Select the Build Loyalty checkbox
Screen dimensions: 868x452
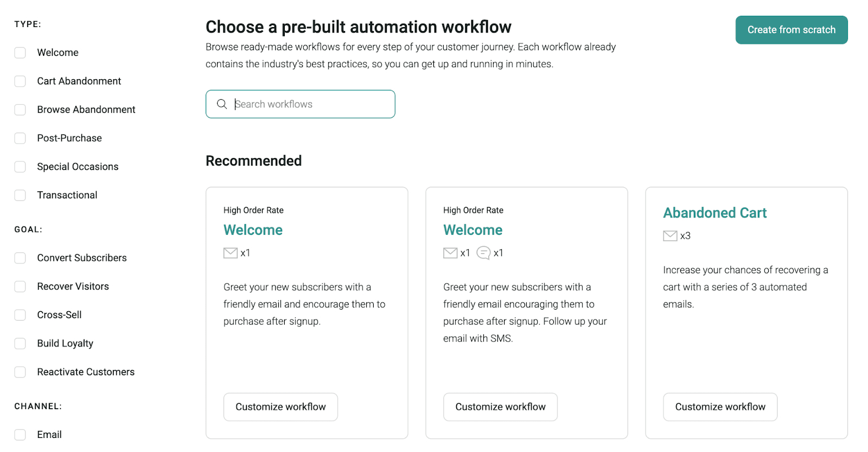(x=20, y=344)
